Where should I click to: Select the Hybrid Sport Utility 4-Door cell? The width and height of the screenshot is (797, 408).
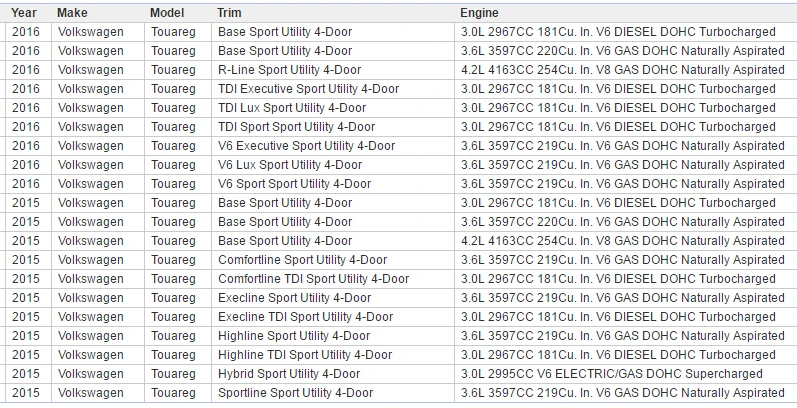pos(333,374)
